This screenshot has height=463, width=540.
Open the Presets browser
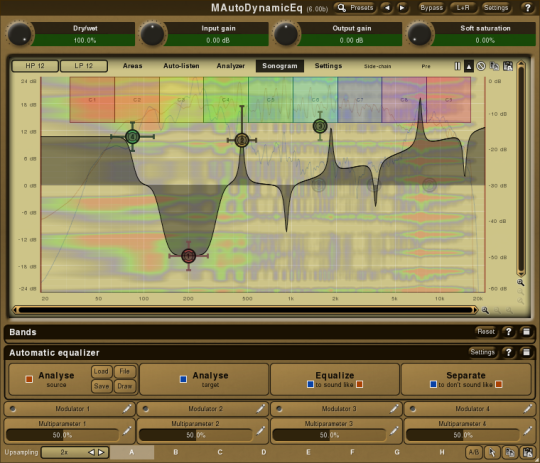coord(355,8)
